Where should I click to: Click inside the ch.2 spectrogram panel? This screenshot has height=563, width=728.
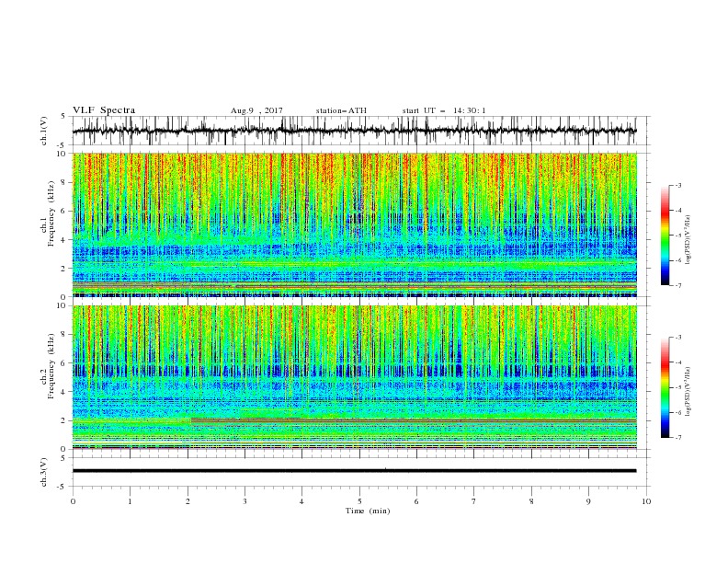[354, 377]
